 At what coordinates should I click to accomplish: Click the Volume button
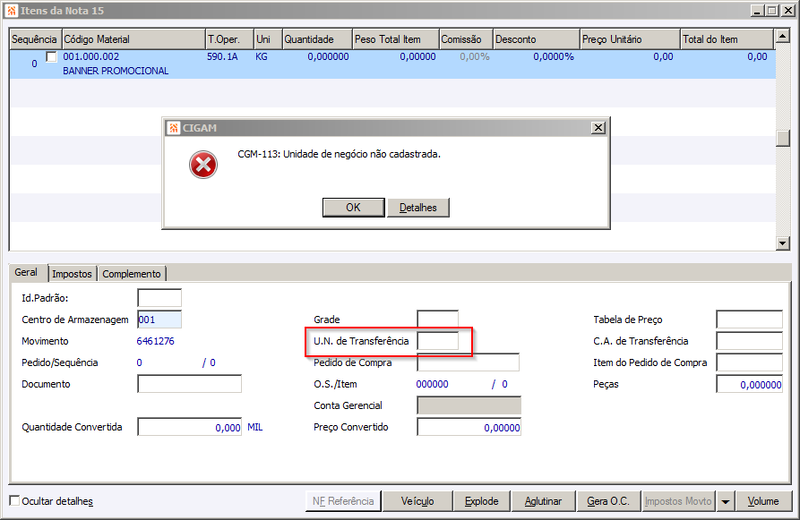pos(763,501)
